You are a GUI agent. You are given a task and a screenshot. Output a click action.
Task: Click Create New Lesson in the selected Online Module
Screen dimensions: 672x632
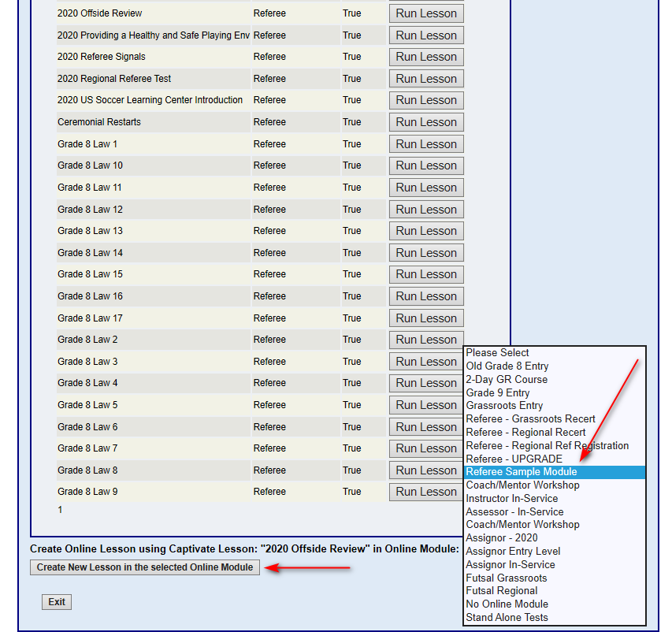tap(145, 567)
